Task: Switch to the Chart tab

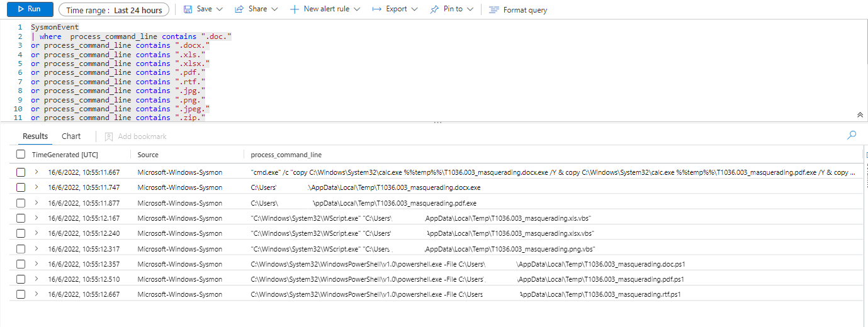Action: (71, 136)
